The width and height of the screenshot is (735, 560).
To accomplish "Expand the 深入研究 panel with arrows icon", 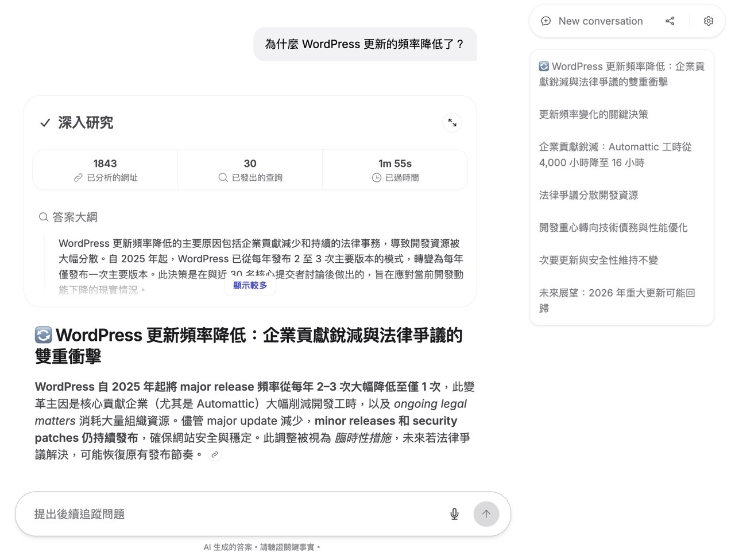I will pos(452,123).
